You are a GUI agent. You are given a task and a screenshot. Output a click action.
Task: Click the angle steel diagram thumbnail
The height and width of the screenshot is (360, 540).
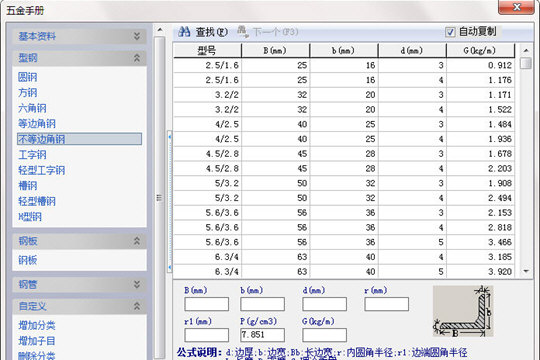pos(463,311)
